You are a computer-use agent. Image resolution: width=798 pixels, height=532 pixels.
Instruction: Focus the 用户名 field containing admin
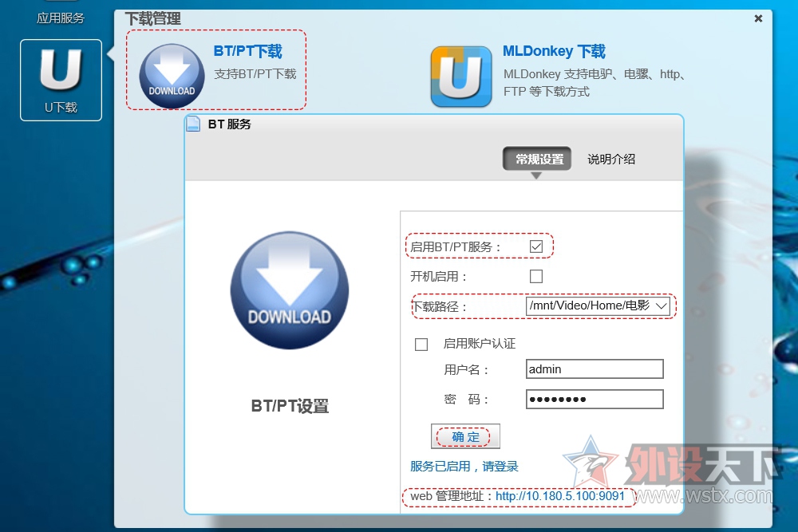pyautogui.click(x=595, y=369)
